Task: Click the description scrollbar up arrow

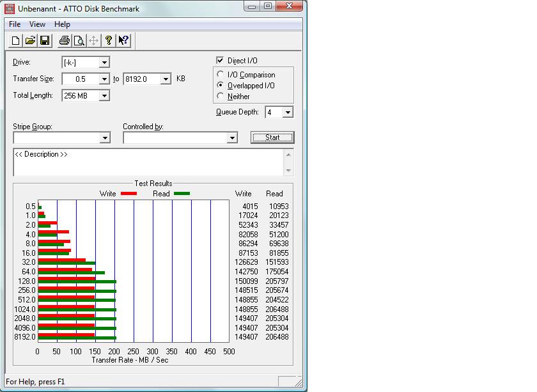Action: (x=288, y=155)
